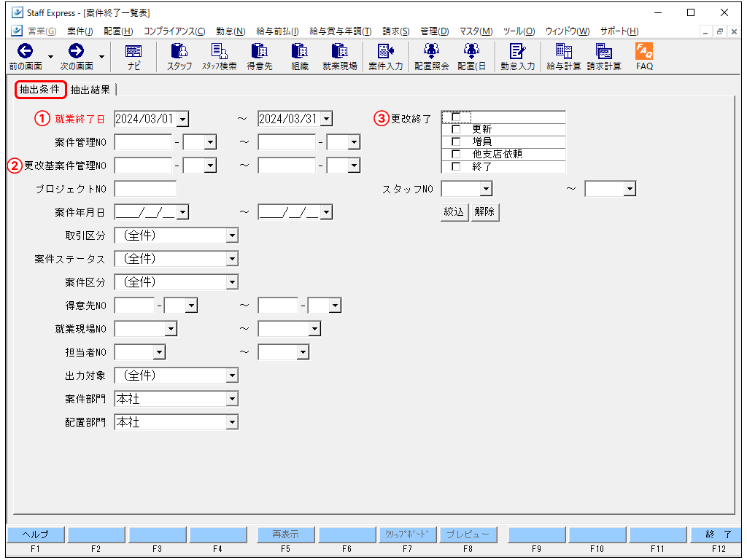The height and width of the screenshot is (560, 747).
Task: Open the 就業現場 toolbar icon
Action: click(340, 50)
